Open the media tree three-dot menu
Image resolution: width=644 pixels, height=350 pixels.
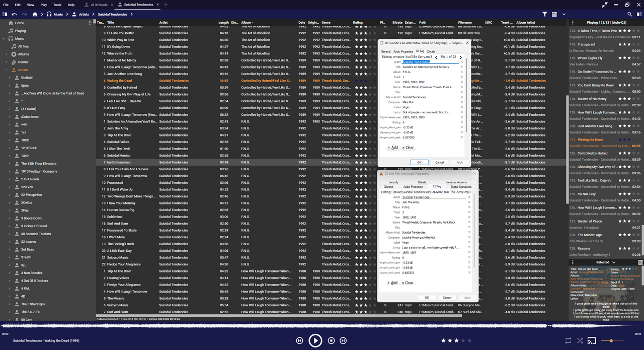click(90, 23)
